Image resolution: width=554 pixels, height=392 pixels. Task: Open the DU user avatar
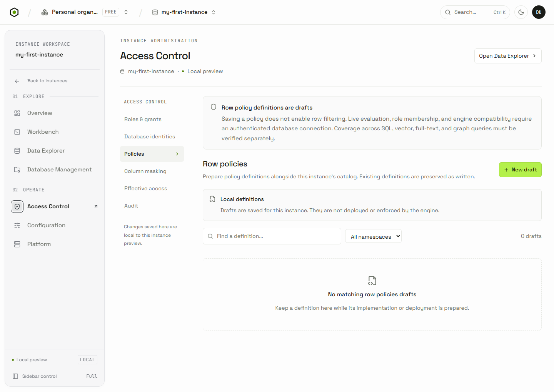pos(539,12)
